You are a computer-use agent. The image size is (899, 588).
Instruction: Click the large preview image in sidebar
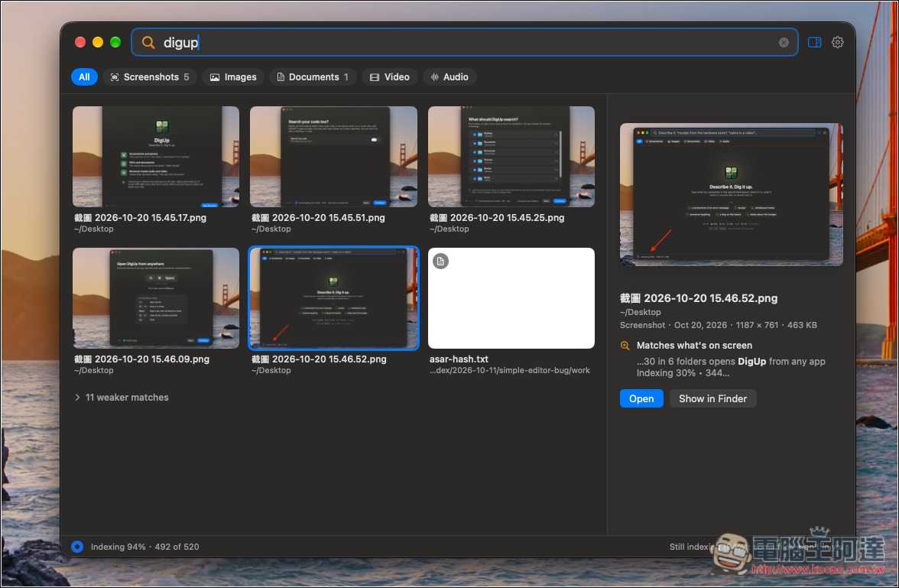(x=731, y=194)
